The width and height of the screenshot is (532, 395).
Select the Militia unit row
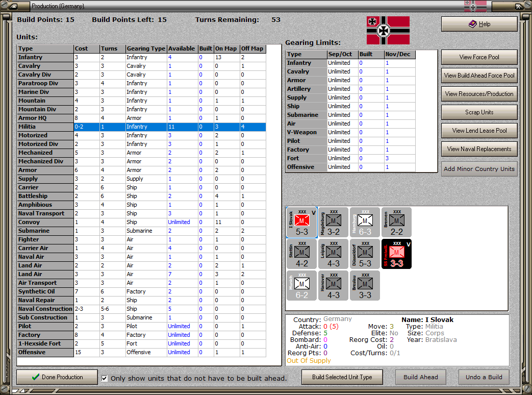click(x=141, y=127)
